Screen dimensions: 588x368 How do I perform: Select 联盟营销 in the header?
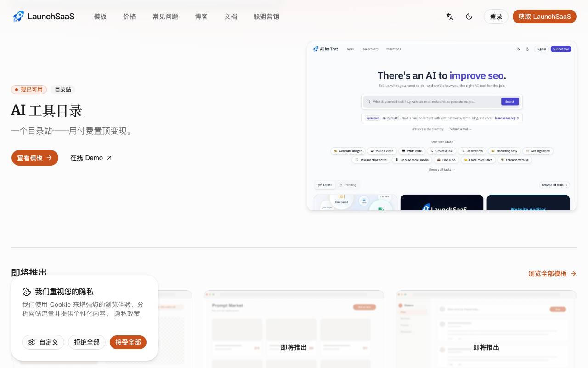[x=266, y=17]
